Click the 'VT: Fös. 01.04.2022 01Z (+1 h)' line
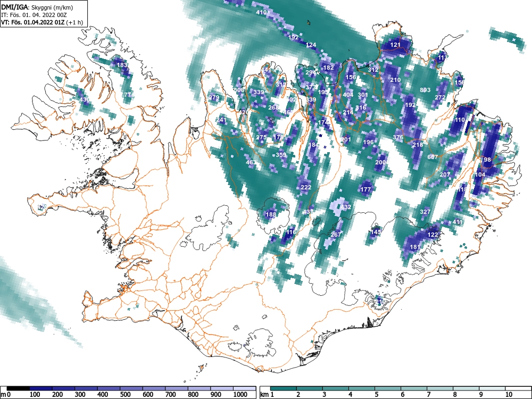The width and height of the screenshot is (532, 399). tap(42, 22)
